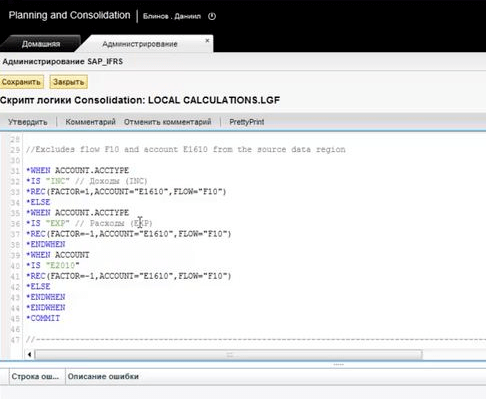Click *IS "E2010" on line 40
The height and width of the screenshot is (399, 486).
point(53,266)
